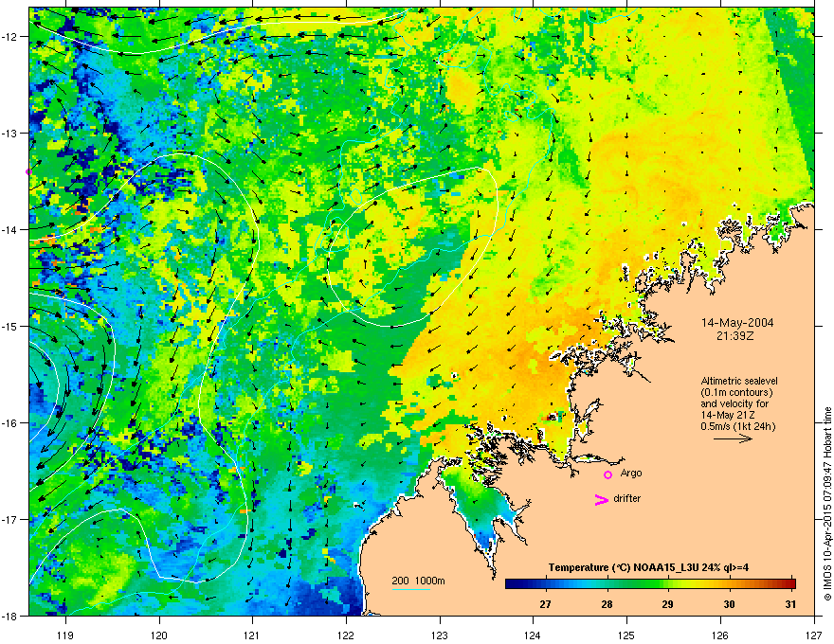Click the latitude axis label -17
The height and width of the screenshot is (644, 834).
(x=10, y=520)
